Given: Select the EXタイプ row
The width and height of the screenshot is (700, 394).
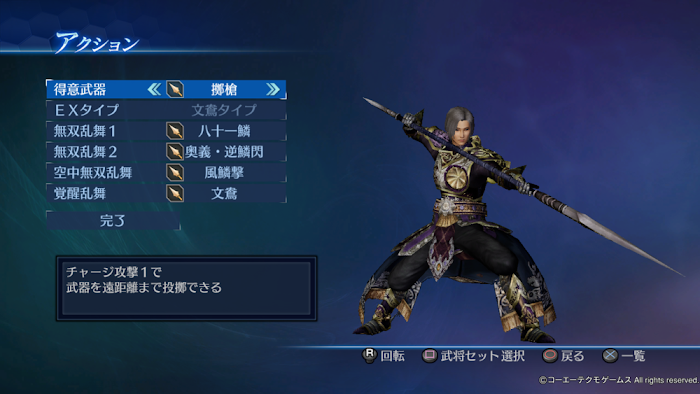Looking at the screenshot, I should (166, 110).
